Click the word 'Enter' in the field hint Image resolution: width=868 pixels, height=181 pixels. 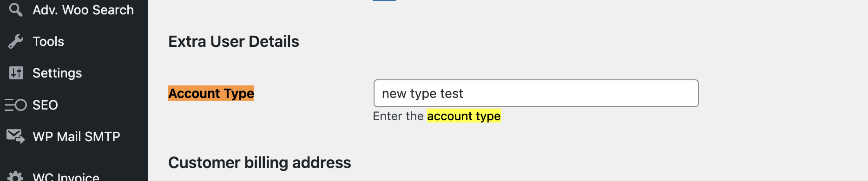pos(387,116)
